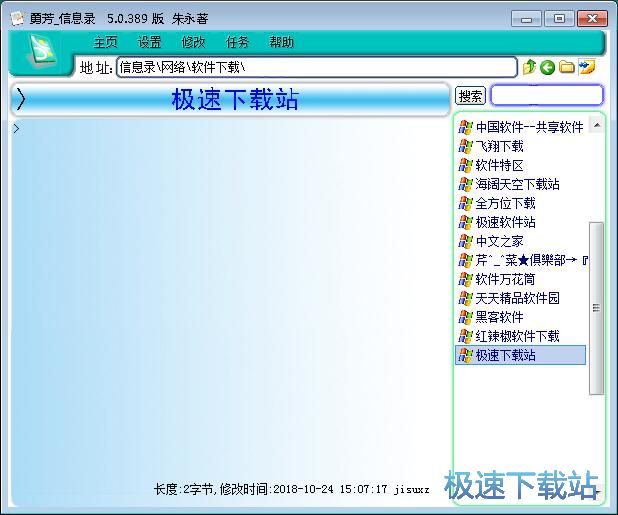This screenshot has height=515, width=618.
Task: Select 飞翔下载 in the list
Action: tap(499, 146)
